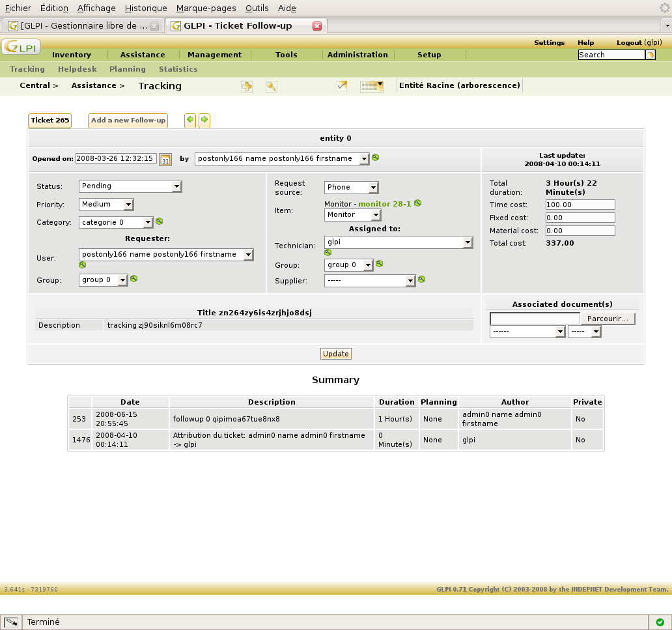Open the Inventory menu

[72, 55]
